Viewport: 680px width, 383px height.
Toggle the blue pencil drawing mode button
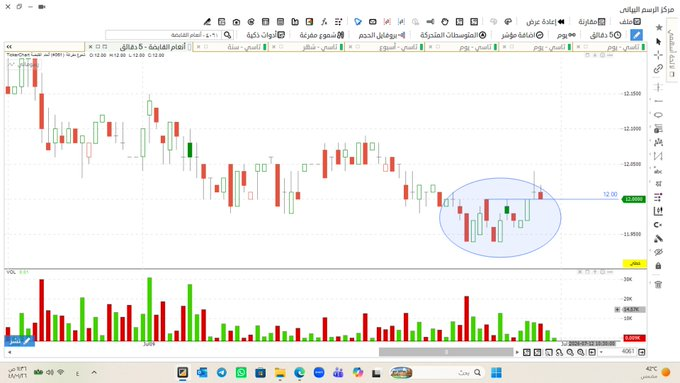[636, 35]
